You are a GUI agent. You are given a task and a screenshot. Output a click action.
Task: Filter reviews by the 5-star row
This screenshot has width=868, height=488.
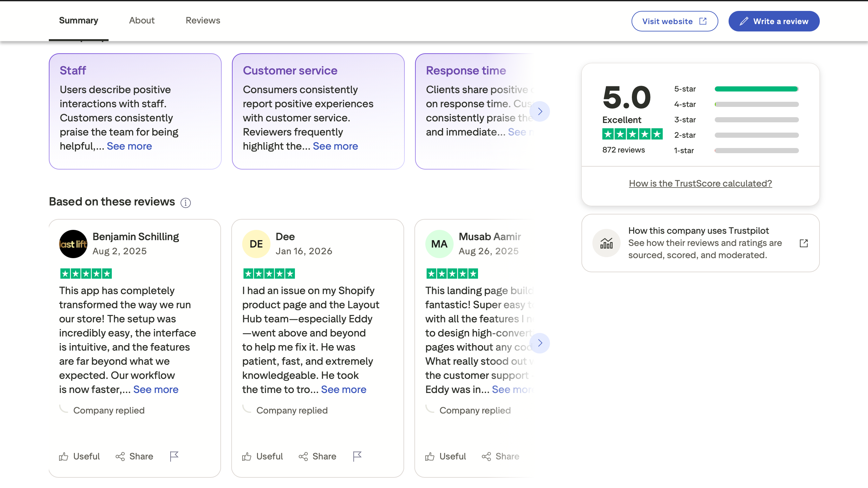(x=736, y=89)
